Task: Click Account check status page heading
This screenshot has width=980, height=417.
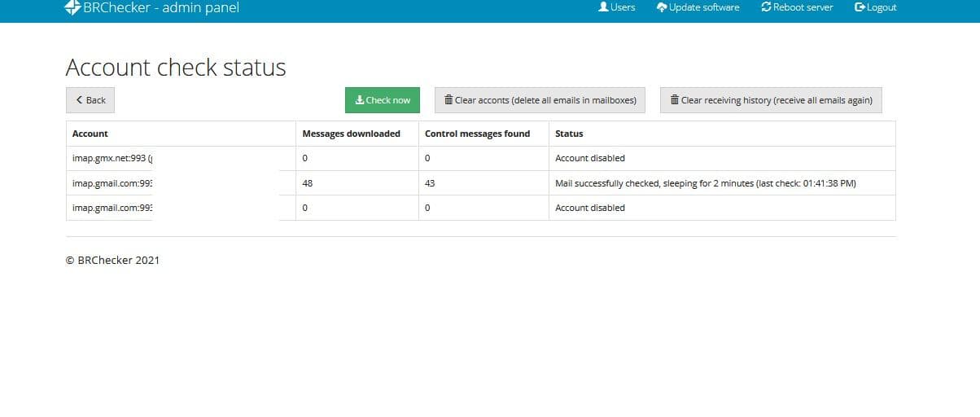Action: point(176,67)
